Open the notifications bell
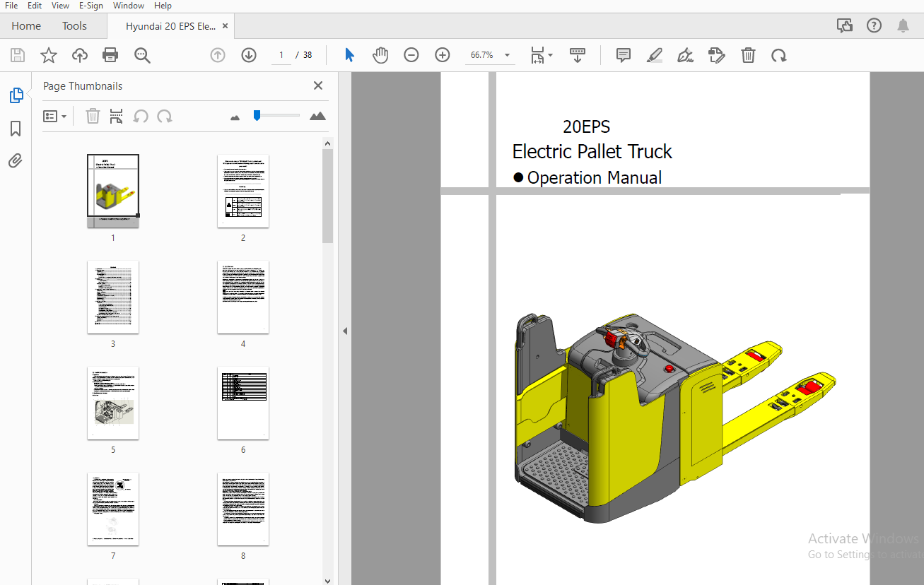 903,26
